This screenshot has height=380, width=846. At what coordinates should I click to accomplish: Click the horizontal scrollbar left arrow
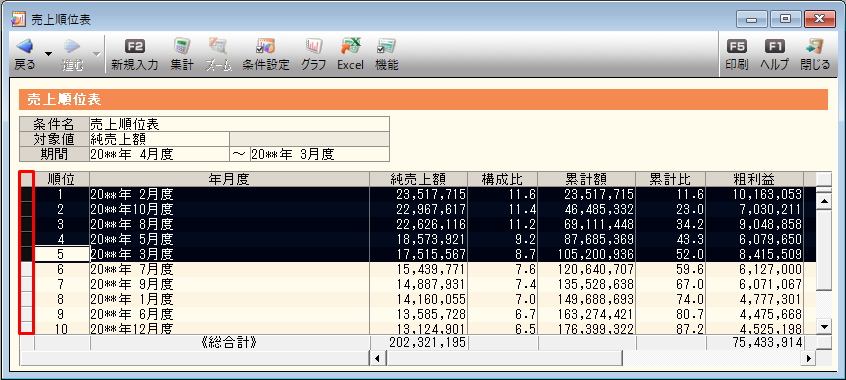(x=378, y=358)
